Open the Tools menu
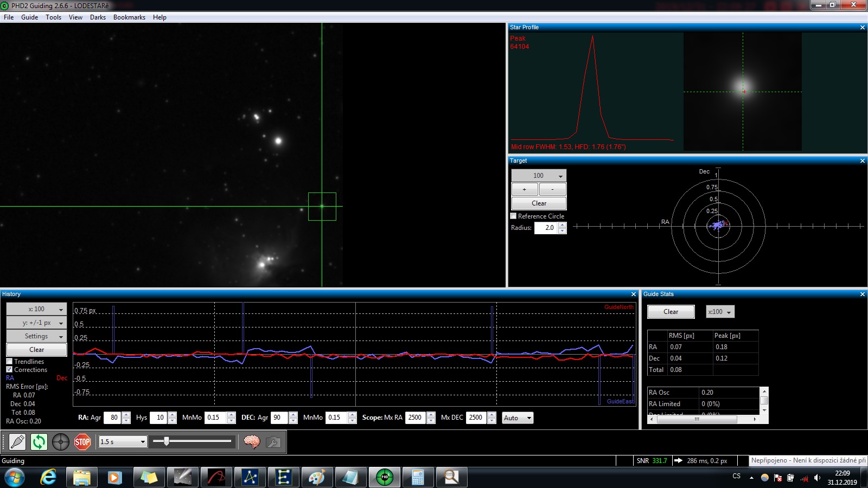 (x=53, y=17)
